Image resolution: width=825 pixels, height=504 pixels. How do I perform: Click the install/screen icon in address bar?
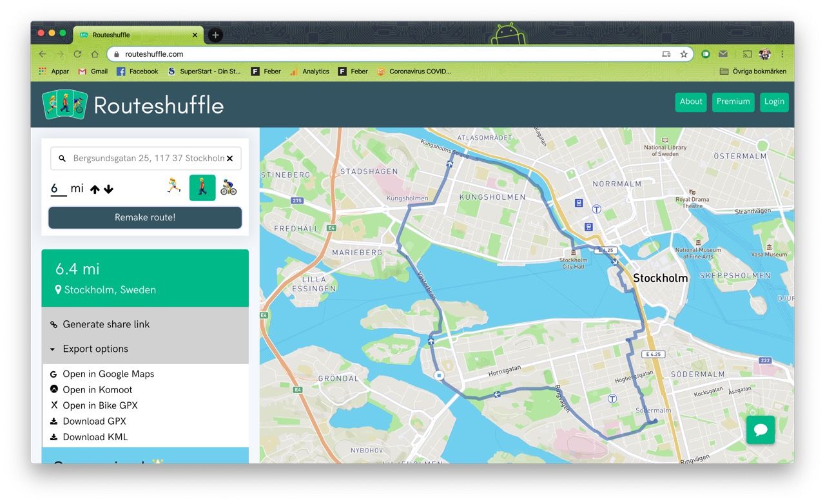pyautogui.click(x=666, y=54)
